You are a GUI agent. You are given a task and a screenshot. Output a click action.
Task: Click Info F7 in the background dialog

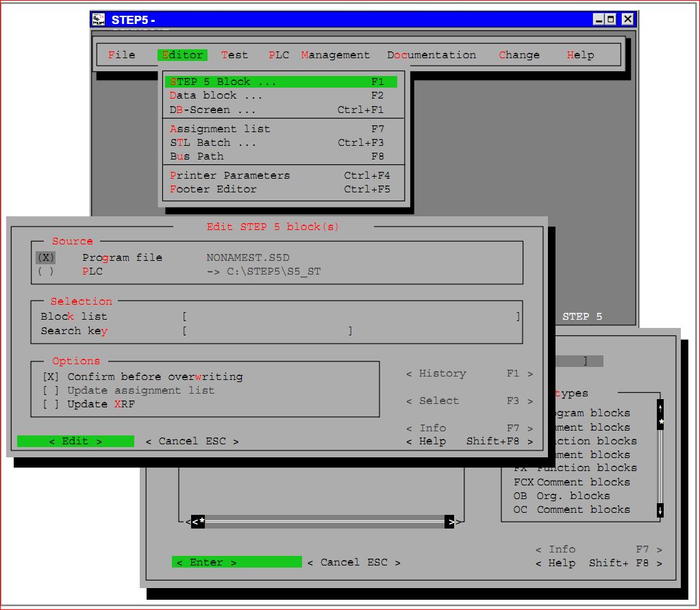click(x=599, y=549)
